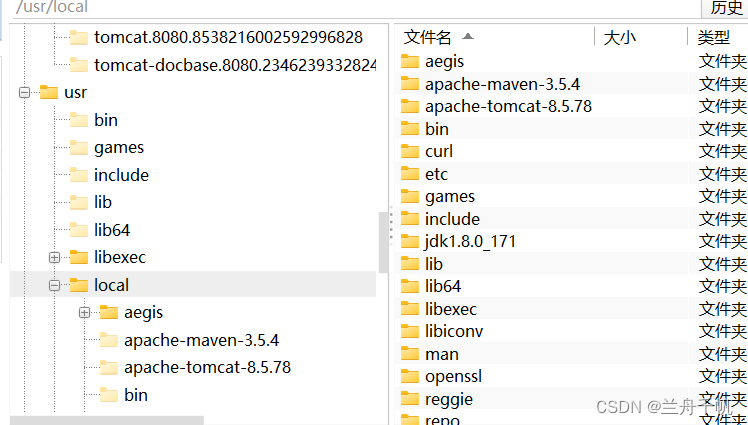Select aegis subfolder in tree
The width and height of the screenshot is (748, 425).
point(143,313)
